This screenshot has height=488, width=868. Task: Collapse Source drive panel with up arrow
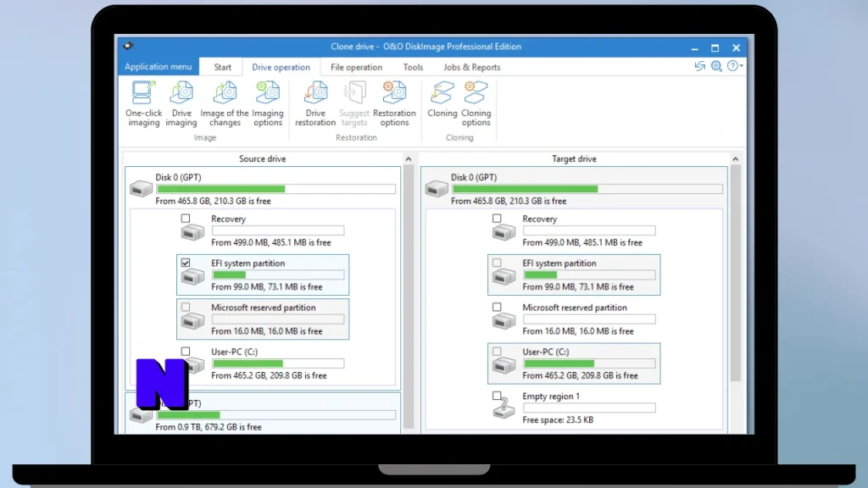409,158
